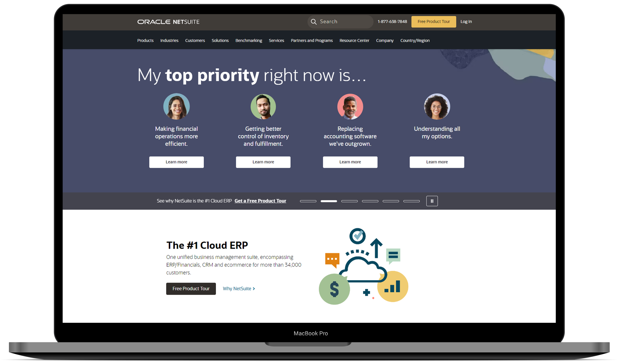Expand the Industries navigation menu

click(169, 40)
